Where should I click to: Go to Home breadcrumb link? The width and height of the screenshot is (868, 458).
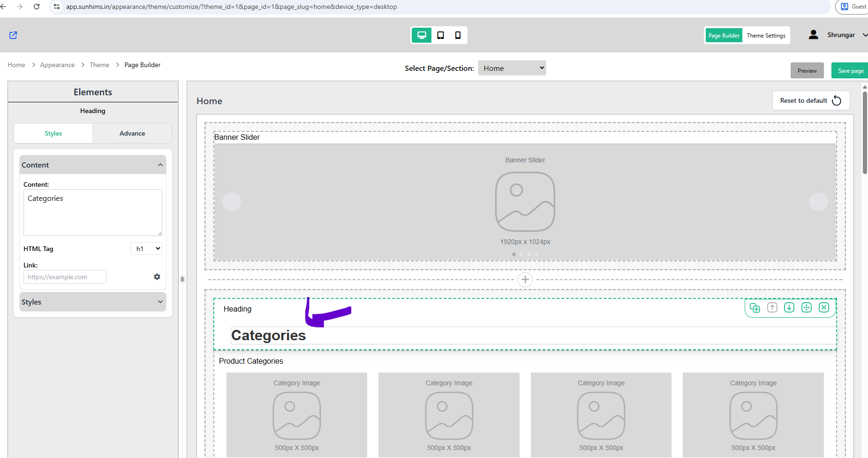point(16,65)
